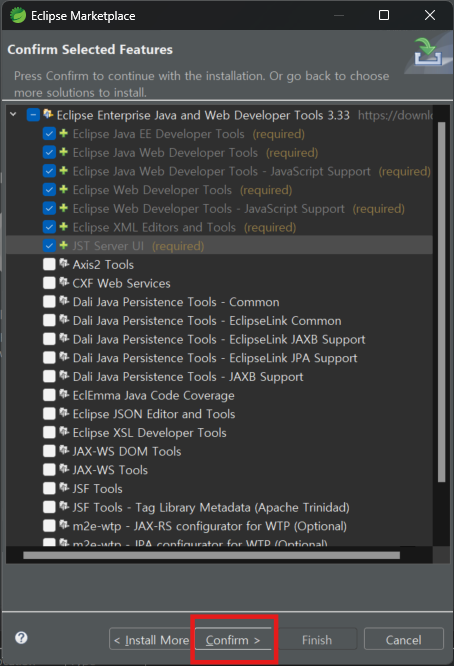Select the JSF Tools - Tag Library Metadata row

[x=219, y=507]
